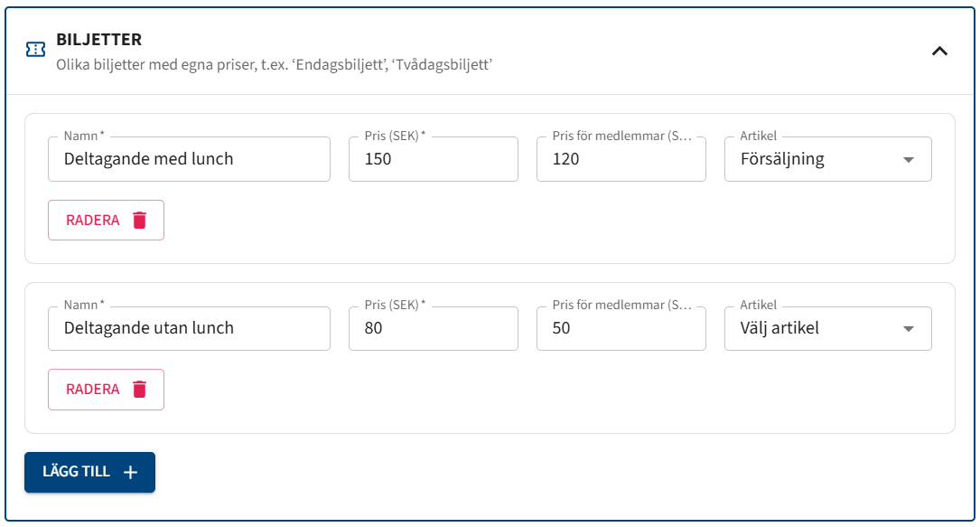980x527 pixels.
Task: Click trash icon for Deltagande med lunch
Action: [x=139, y=220]
